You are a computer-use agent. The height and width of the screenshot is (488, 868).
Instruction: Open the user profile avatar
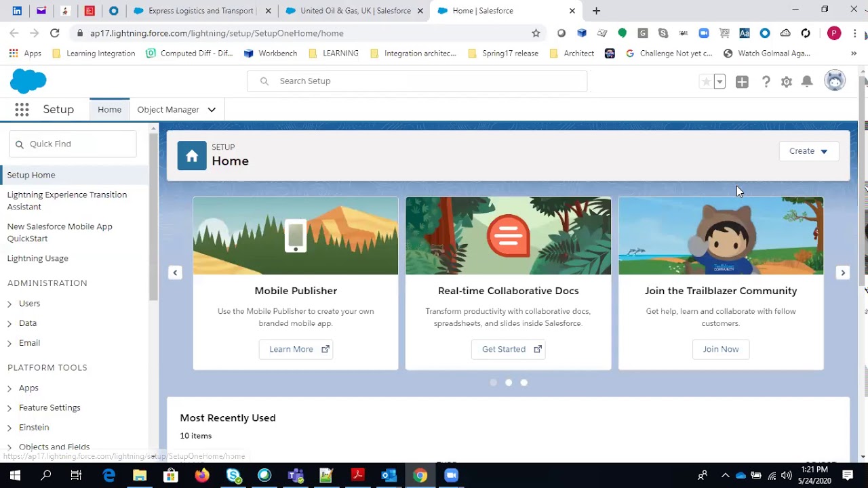coord(835,81)
